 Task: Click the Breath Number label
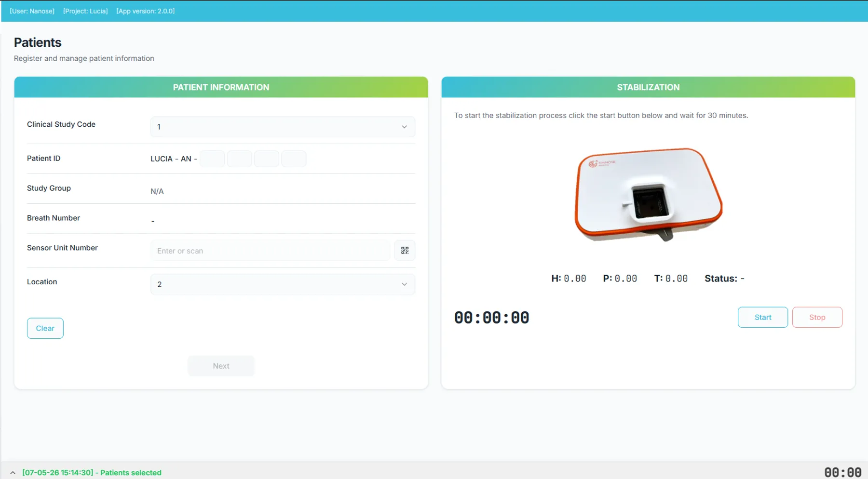pos(54,218)
